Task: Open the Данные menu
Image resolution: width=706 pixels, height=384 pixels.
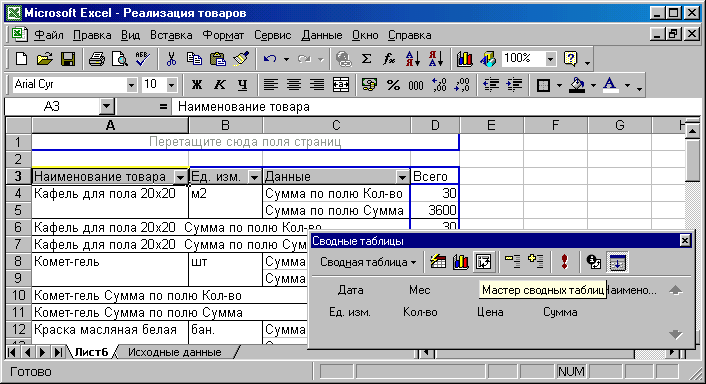Action: tap(321, 35)
